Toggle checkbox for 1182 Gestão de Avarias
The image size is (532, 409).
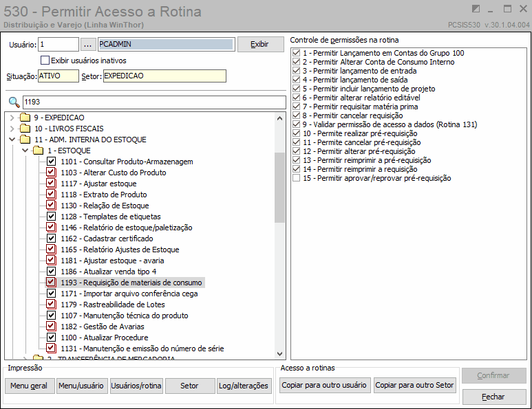[x=51, y=326]
